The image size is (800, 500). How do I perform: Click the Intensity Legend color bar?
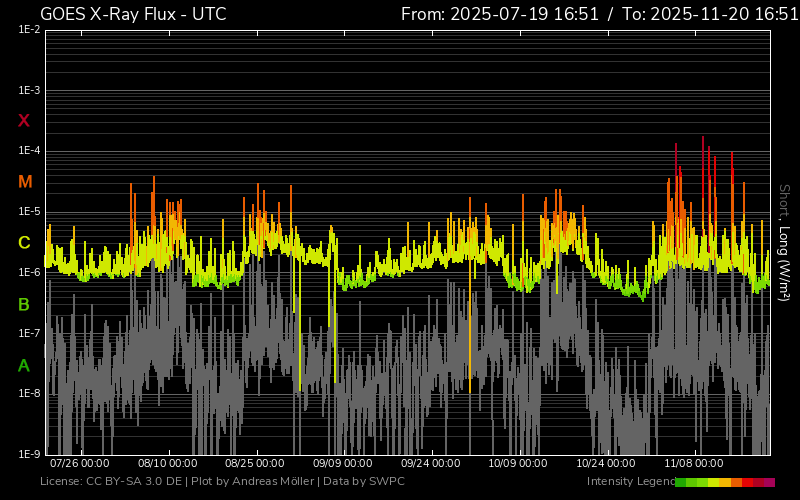tap(724, 482)
